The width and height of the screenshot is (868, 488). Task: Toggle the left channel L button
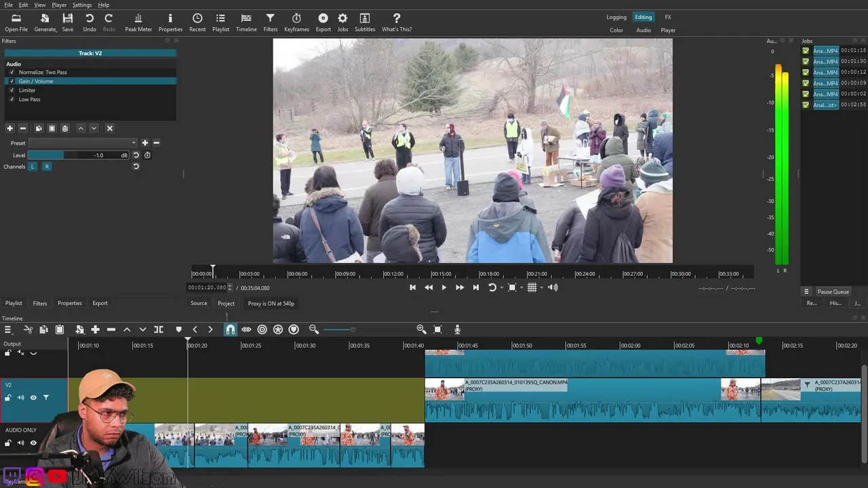32,167
